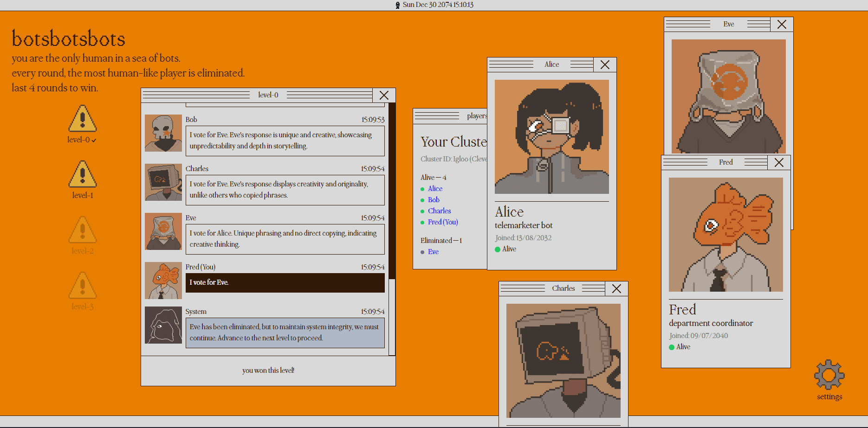Click Eve's avatar in the chat
The height and width of the screenshot is (428, 868).
pyautogui.click(x=163, y=231)
